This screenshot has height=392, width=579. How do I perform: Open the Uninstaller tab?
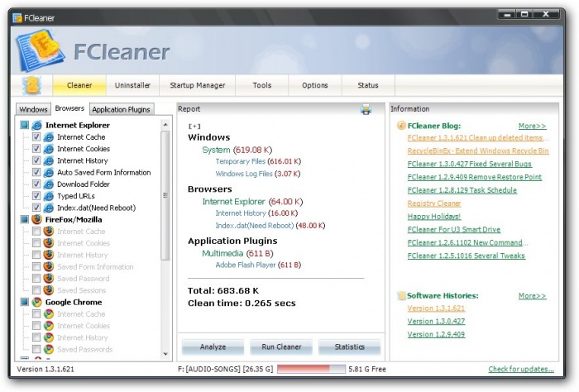[132, 85]
